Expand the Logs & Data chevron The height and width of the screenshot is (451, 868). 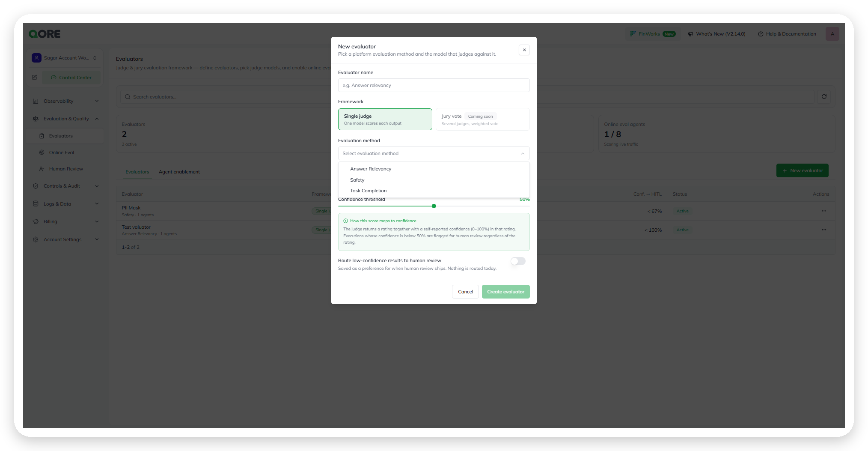pos(97,204)
